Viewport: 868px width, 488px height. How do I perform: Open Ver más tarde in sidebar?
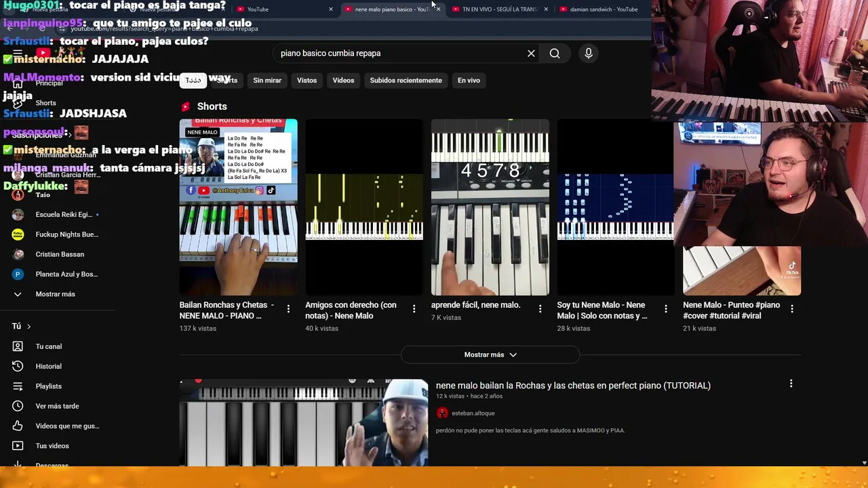coord(58,406)
